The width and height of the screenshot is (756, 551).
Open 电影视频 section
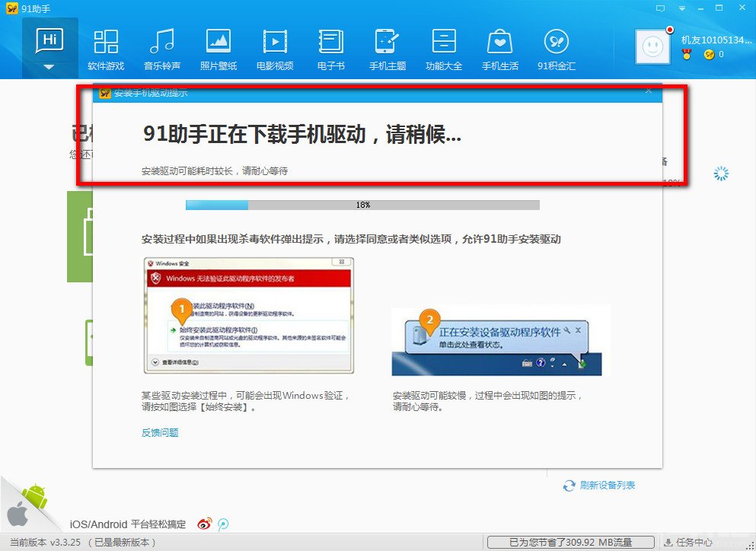[x=275, y=50]
